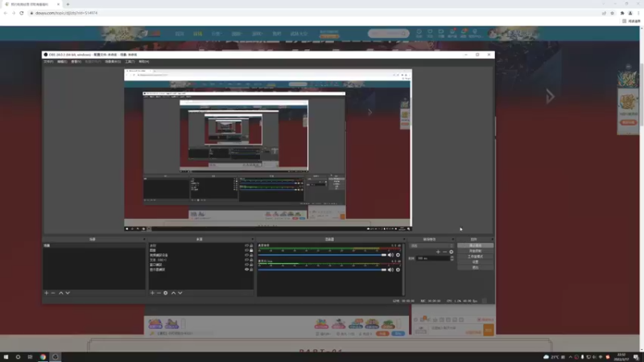Pop out the Controls dock panel

coord(492,239)
